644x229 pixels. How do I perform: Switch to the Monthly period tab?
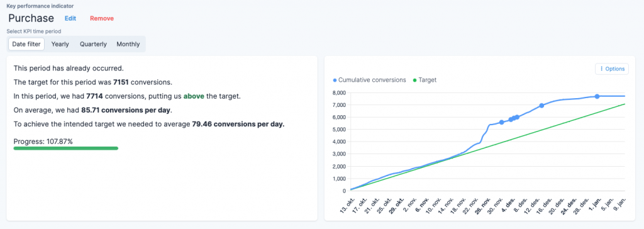click(x=128, y=44)
